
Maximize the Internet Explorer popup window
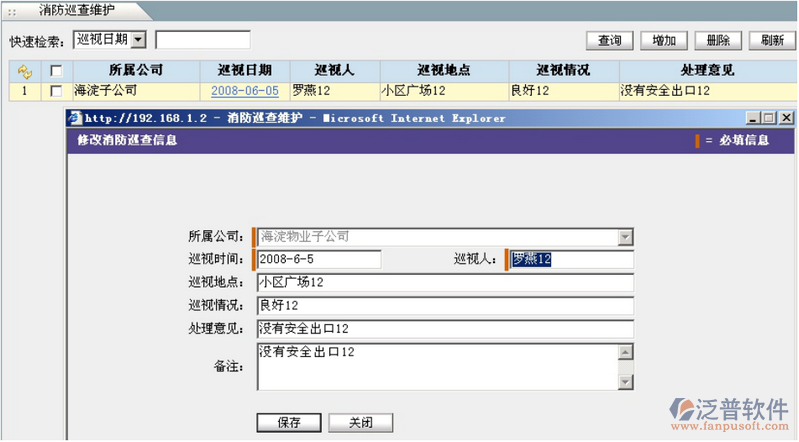(769, 118)
